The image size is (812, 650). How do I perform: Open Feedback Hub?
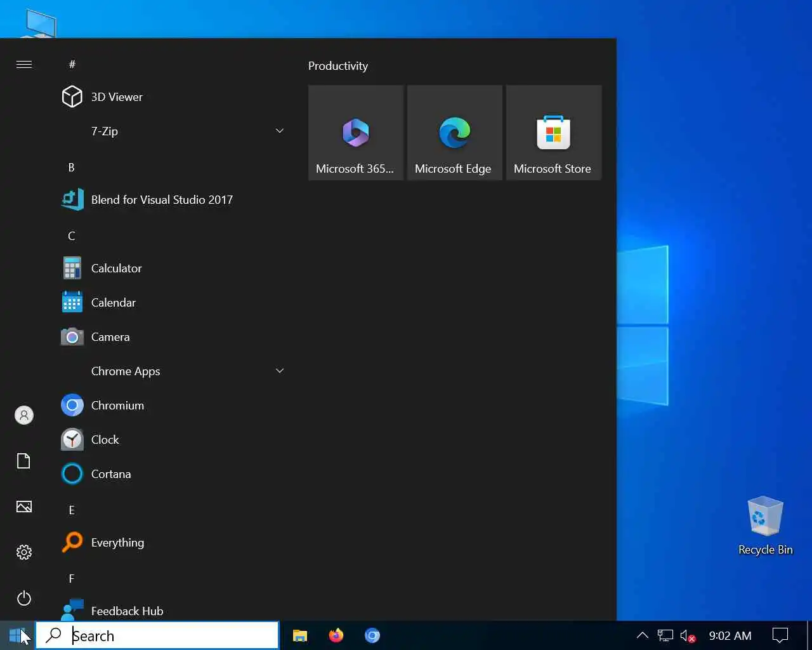coord(173,609)
